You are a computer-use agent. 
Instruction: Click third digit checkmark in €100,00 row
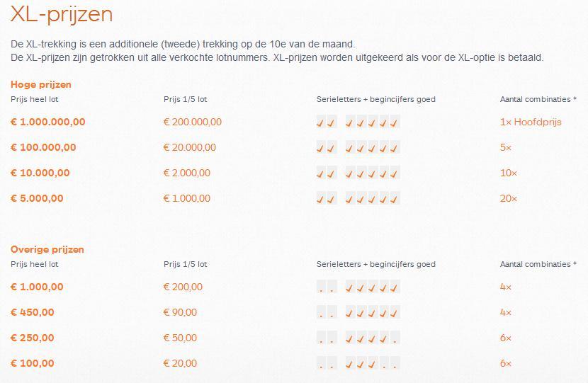(x=373, y=364)
